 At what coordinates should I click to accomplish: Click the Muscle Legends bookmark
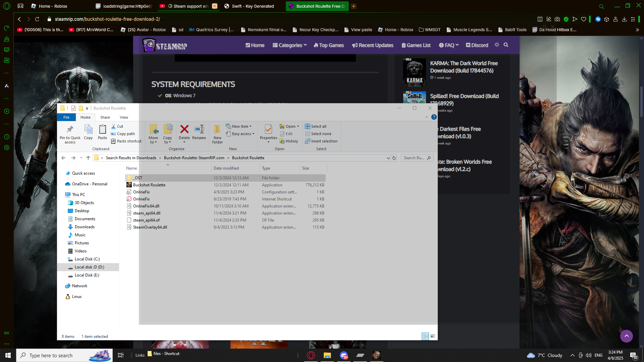pos(469,29)
